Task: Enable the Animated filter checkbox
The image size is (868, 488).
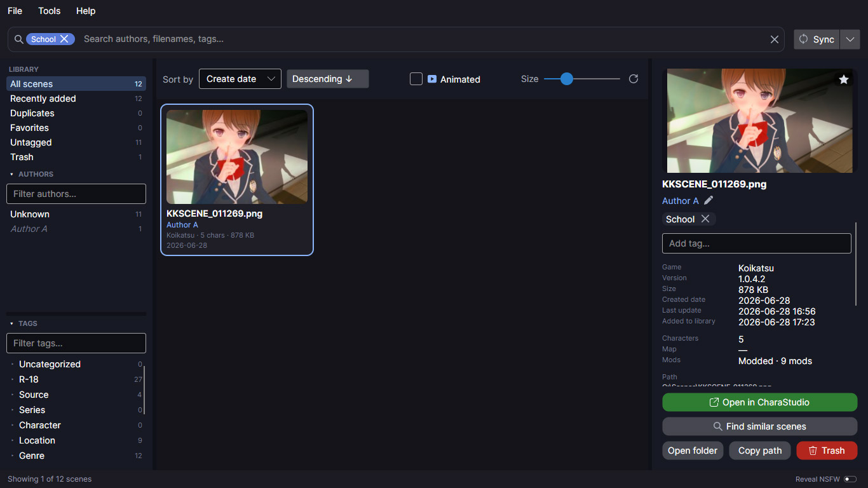Action: 416,79
